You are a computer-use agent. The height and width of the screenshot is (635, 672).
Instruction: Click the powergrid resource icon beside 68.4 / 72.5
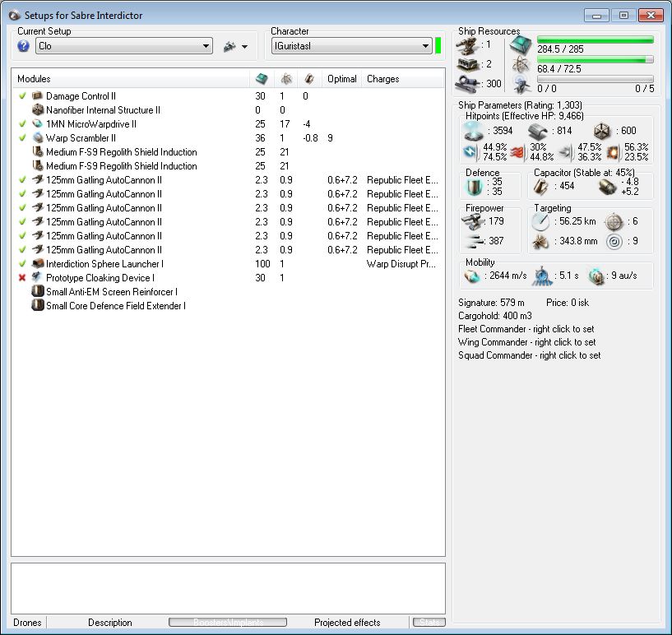pos(521,65)
